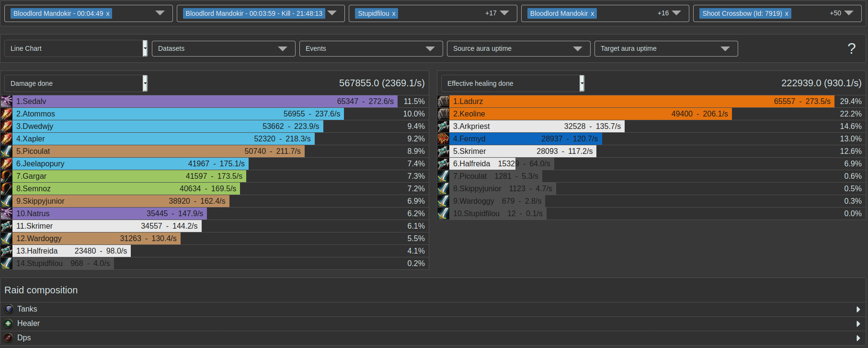868x348 pixels.
Task: Click the class icon beside 4.Xapler
Action: click(x=6, y=139)
